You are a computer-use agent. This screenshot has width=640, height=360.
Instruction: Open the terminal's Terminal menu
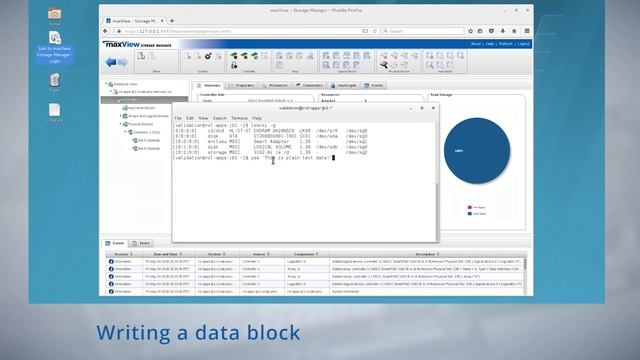pos(240,118)
